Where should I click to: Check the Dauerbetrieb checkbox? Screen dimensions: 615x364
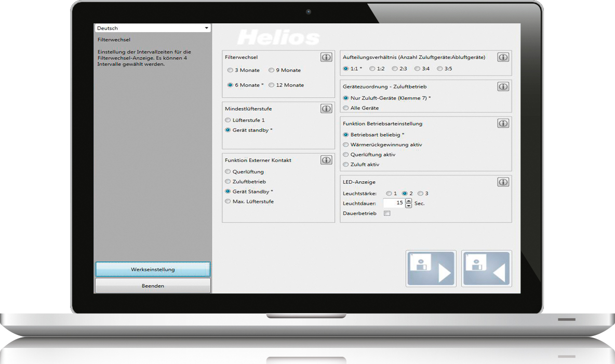[386, 213]
